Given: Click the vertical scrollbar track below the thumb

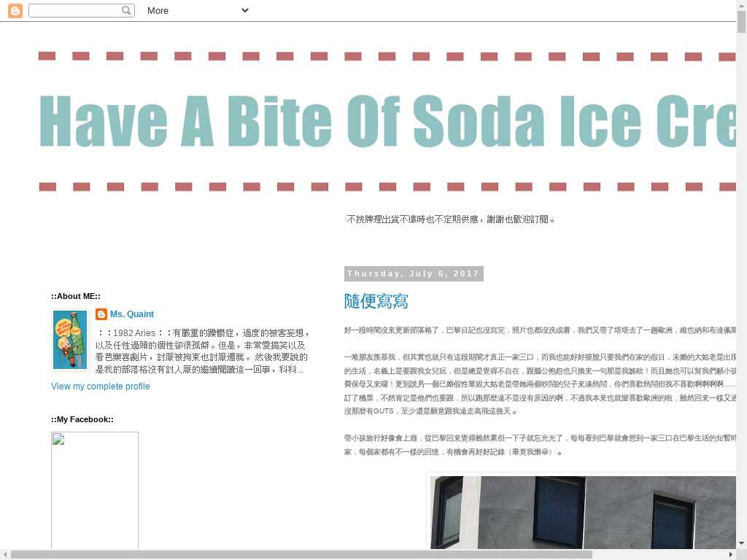Looking at the screenshot, I should point(741,292).
